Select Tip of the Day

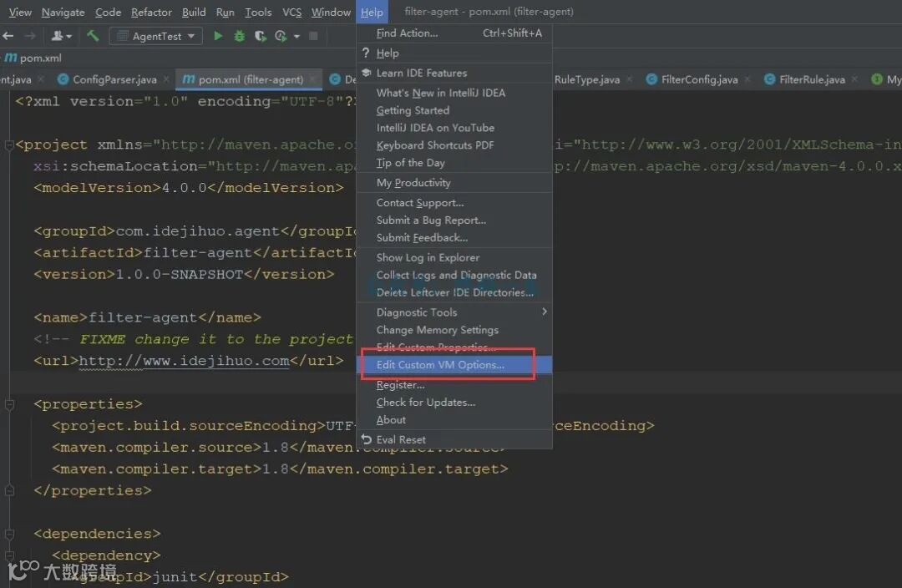(454, 163)
